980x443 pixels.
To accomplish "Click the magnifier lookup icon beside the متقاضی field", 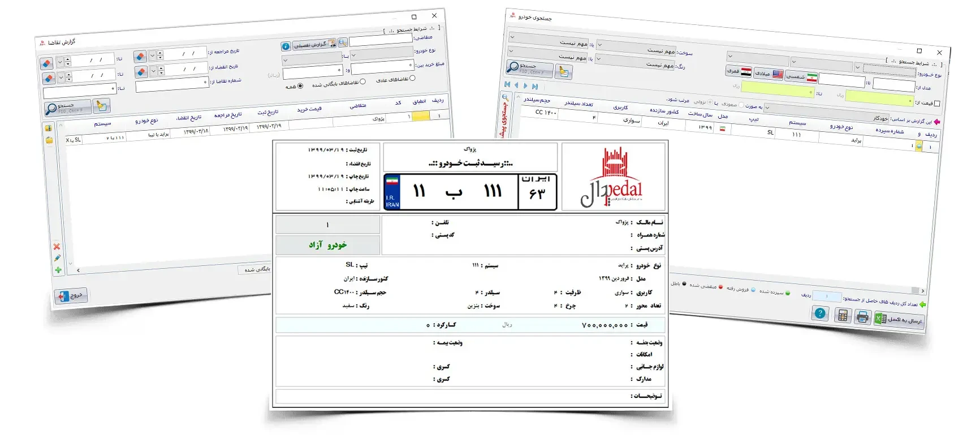I will (343, 42).
